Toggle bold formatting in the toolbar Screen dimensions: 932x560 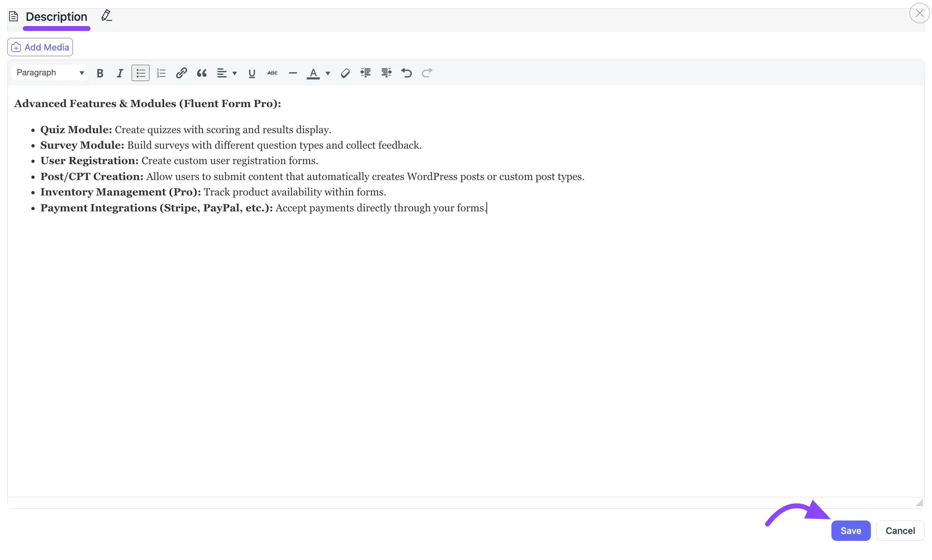click(100, 73)
